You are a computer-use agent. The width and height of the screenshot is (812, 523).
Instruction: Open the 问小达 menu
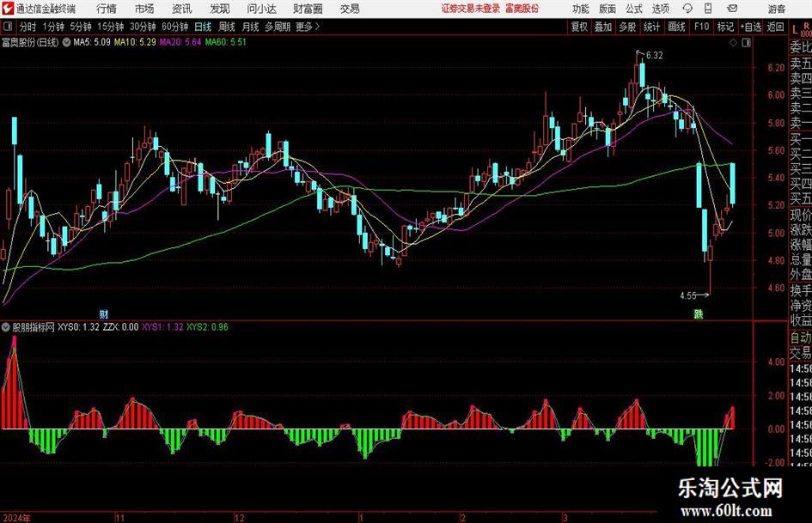(261, 9)
